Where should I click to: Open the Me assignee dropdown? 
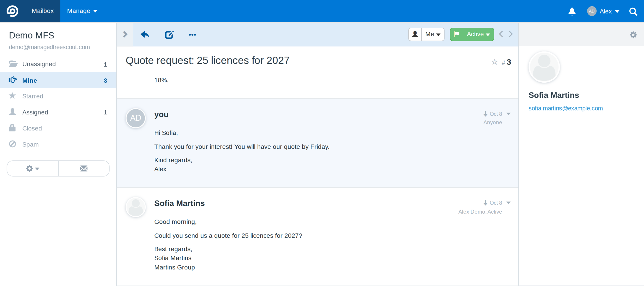click(x=433, y=34)
